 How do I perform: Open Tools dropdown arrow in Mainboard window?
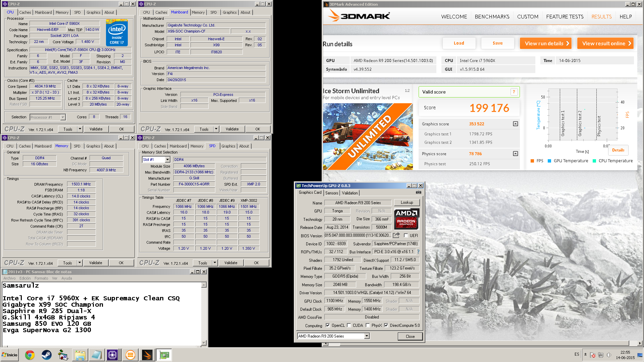[x=216, y=129]
